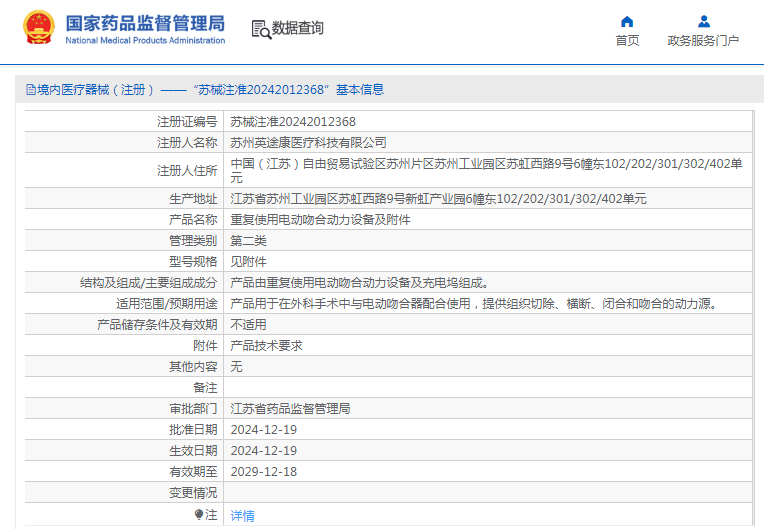
Task: Select product name 重复使用电动吻合动力设备及附件
Action: [x=320, y=219]
